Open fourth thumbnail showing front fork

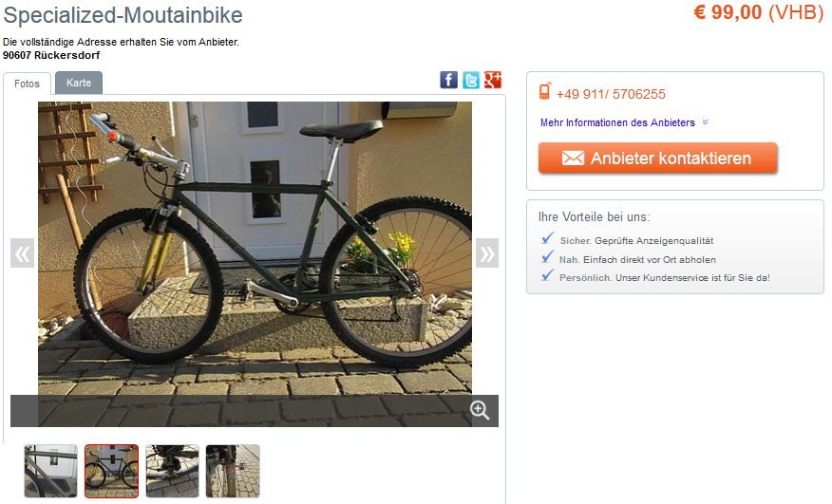click(x=233, y=471)
